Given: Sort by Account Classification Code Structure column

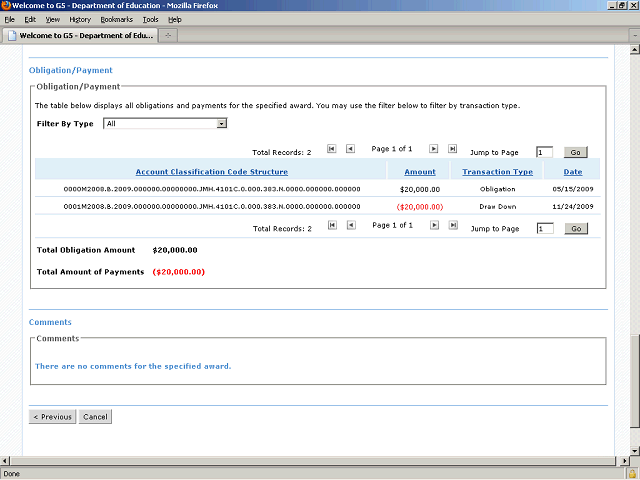Looking at the screenshot, I should (x=212, y=172).
